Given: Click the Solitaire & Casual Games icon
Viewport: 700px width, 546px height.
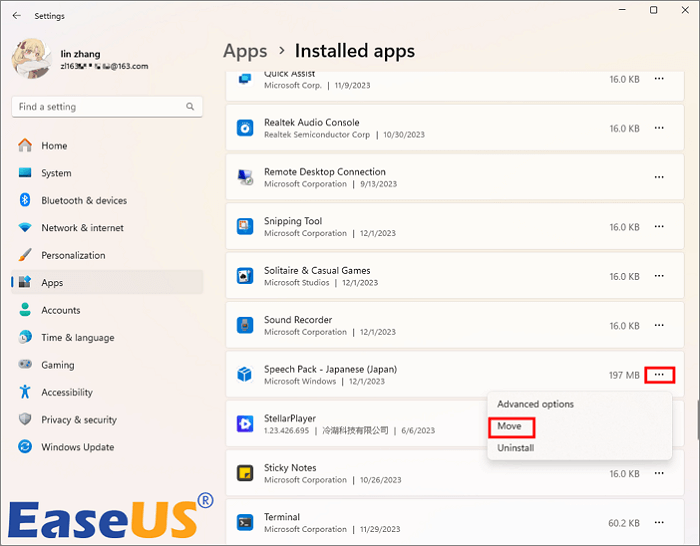Looking at the screenshot, I should [245, 276].
